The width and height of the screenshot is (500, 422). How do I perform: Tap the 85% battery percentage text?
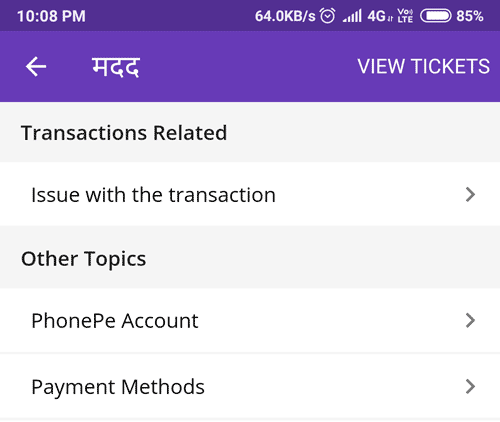[x=470, y=16]
